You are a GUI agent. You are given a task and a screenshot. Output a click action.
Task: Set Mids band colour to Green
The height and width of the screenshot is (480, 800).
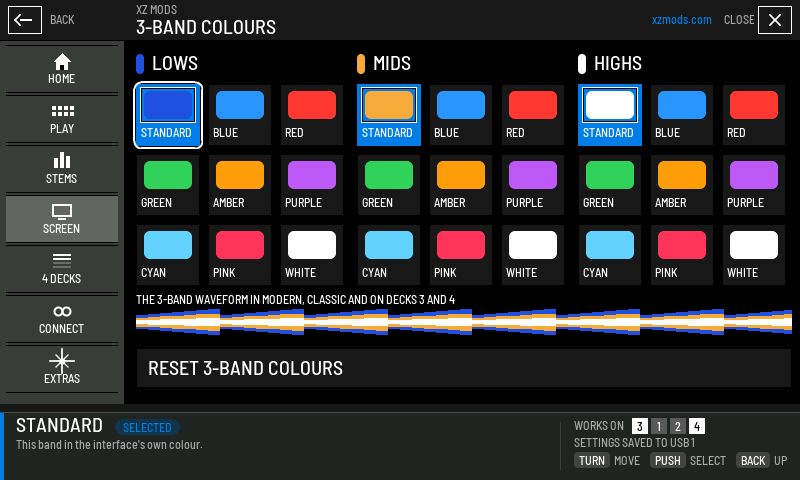(389, 185)
